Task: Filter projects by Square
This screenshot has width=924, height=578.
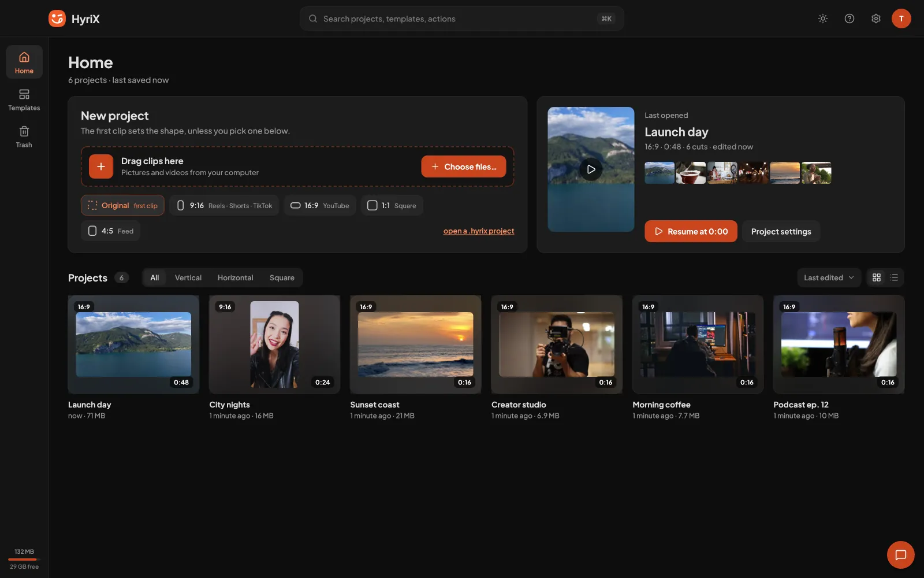Action: pyautogui.click(x=282, y=277)
